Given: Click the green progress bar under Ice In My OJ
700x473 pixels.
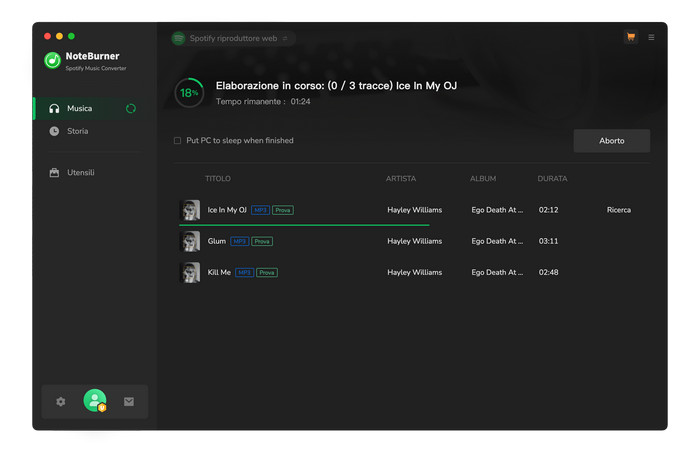Looking at the screenshot, I should pos(304,225).
